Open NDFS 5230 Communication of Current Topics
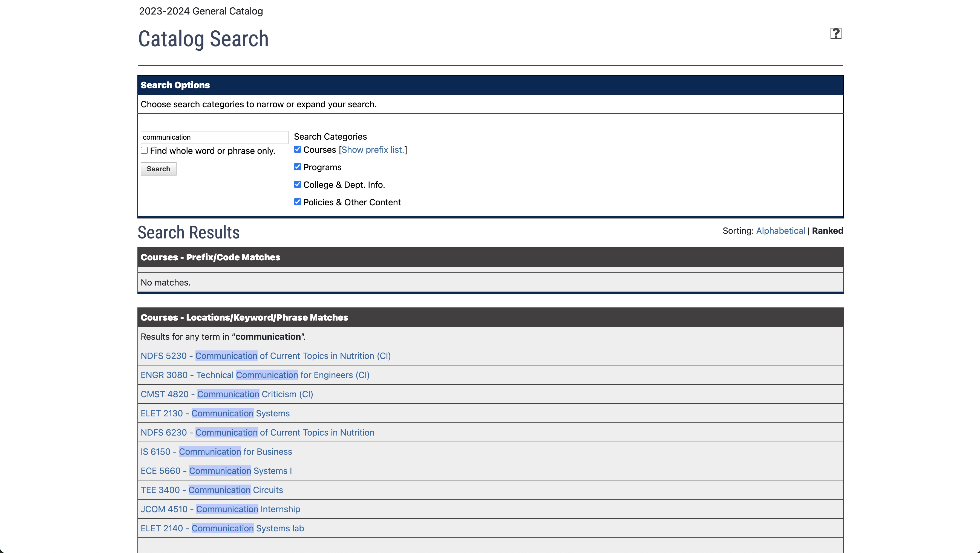 [265, 356]
